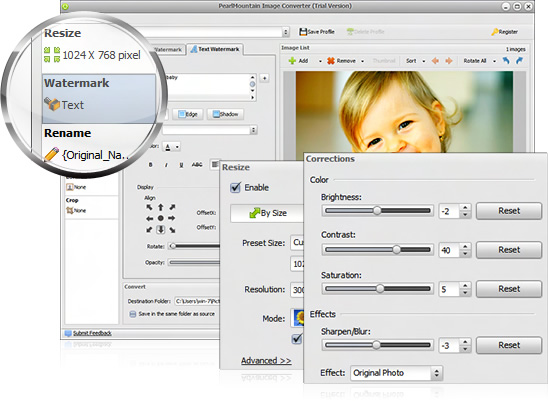Click the Underline formatting icon

click(181, 165)
